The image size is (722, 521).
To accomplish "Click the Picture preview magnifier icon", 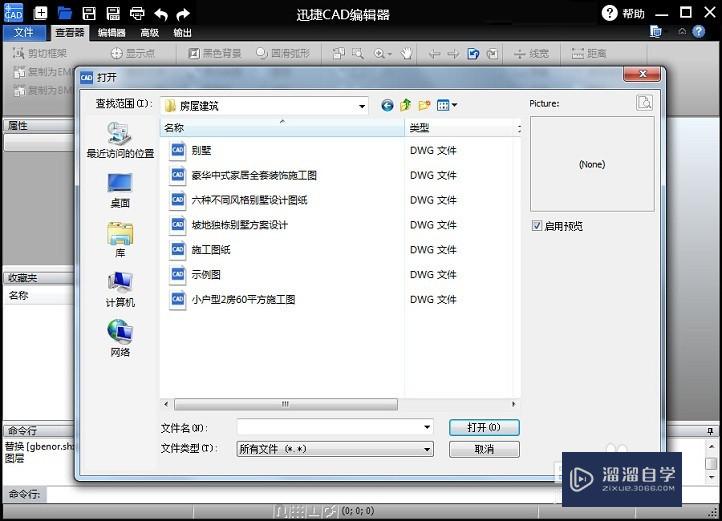I will [x=644, y=102].
